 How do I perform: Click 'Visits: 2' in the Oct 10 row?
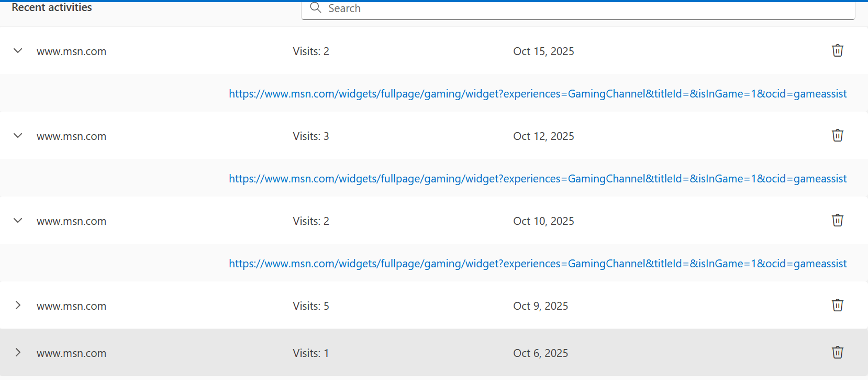[x=311, y=221]
